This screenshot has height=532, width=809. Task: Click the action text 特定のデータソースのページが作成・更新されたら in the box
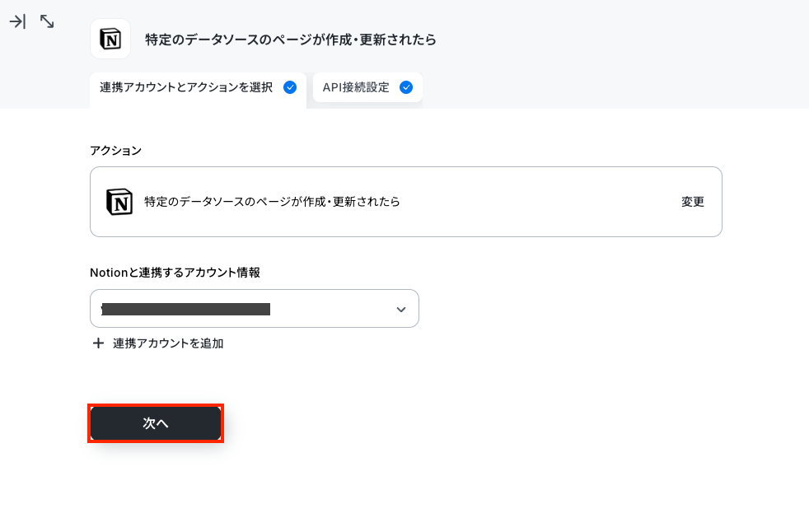[x=272, y=202]
